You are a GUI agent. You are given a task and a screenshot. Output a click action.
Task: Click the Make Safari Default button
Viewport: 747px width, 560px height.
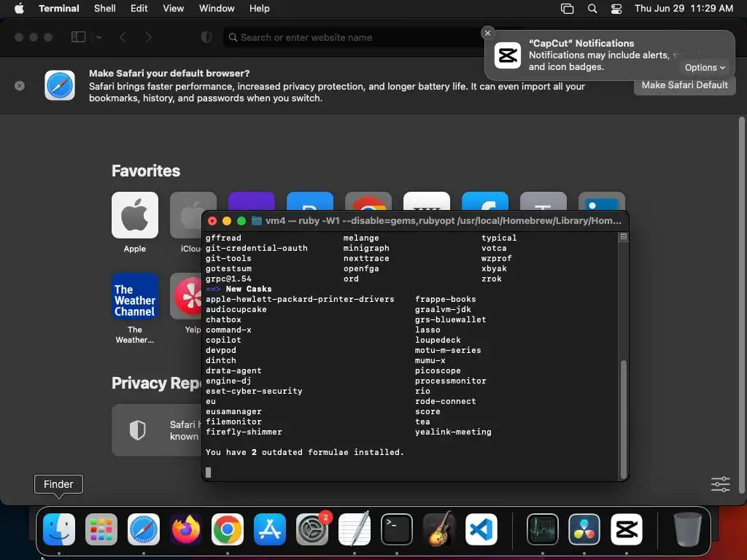click(684, 85)
